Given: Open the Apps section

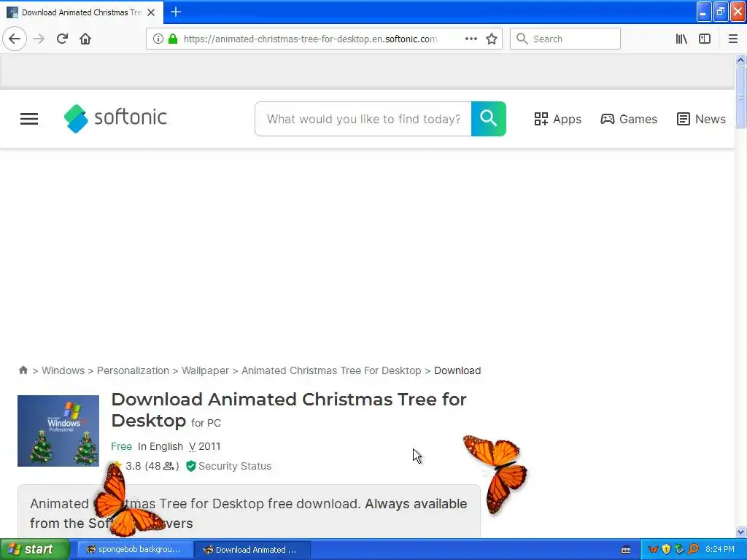Looking at the screenshot, I should click(557, 119).
